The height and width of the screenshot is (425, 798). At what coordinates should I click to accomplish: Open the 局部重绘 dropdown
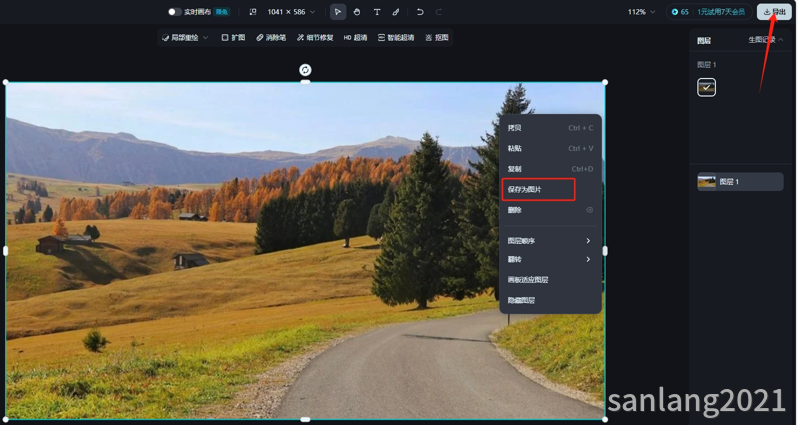[x=185, y=38]
